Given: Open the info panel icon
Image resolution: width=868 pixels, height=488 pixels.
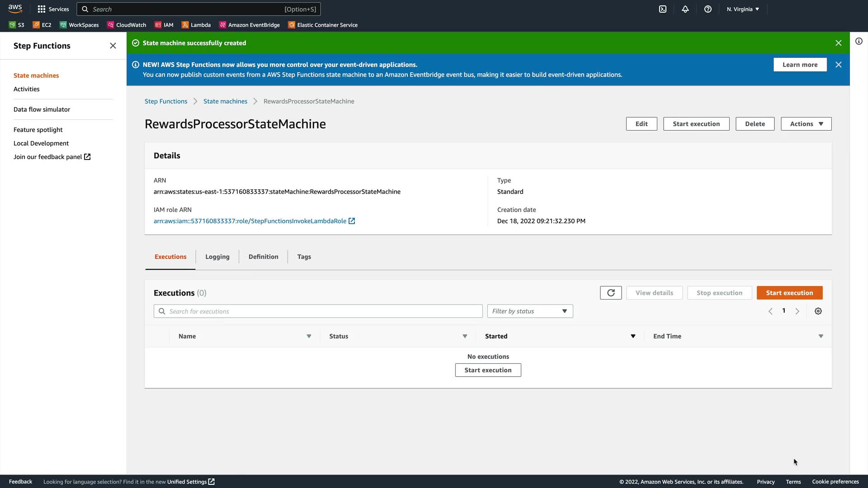Looking at the screenshot, I should (x=859, y=41).
